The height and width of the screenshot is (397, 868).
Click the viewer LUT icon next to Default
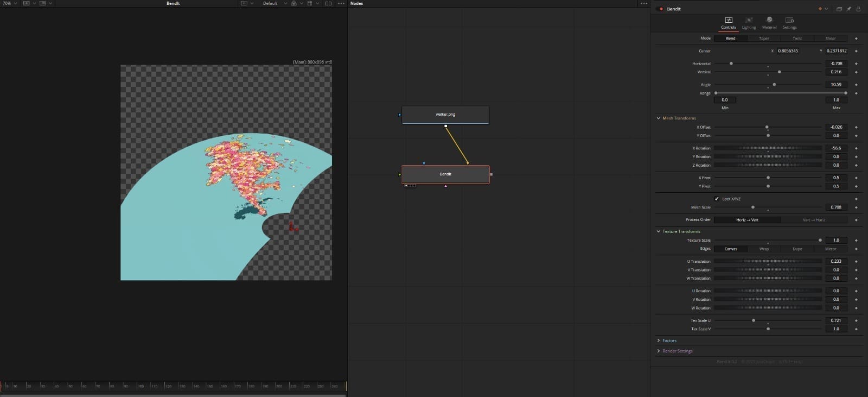coord(244,3)
